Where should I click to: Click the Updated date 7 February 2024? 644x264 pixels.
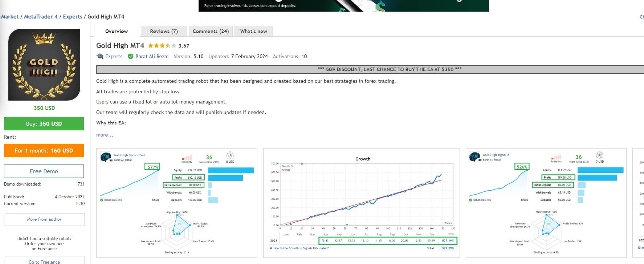(249, 56)
